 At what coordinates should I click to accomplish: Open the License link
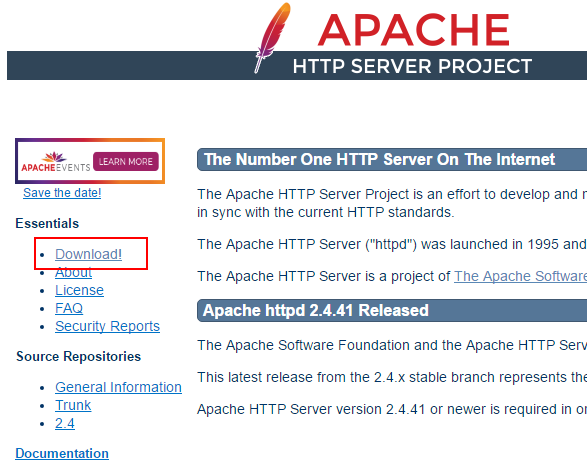coord(79,290)
